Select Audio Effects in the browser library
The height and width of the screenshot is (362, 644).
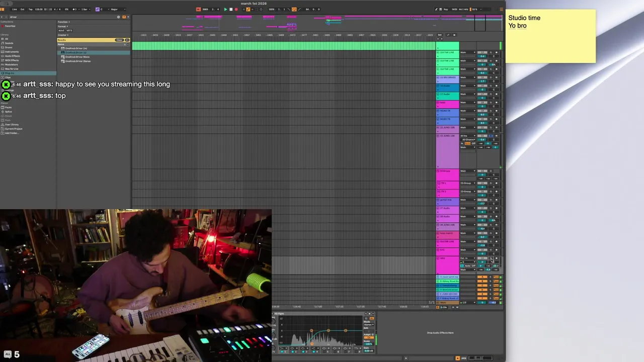[x=12, y=56]
